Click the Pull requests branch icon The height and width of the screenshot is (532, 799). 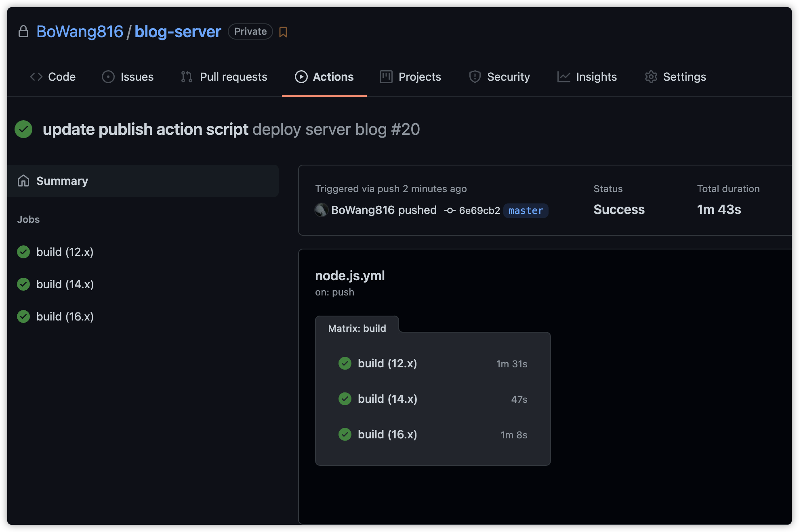click(187, 77)
